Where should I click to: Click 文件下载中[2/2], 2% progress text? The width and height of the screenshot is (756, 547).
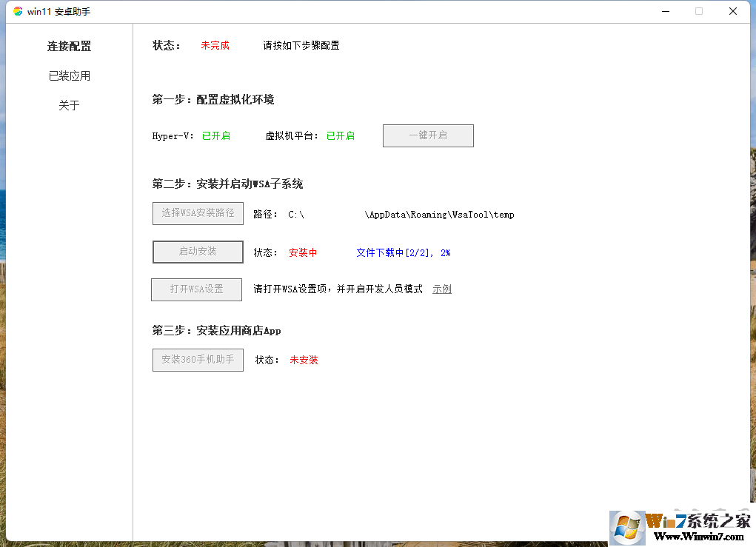[x=404, y=252]
